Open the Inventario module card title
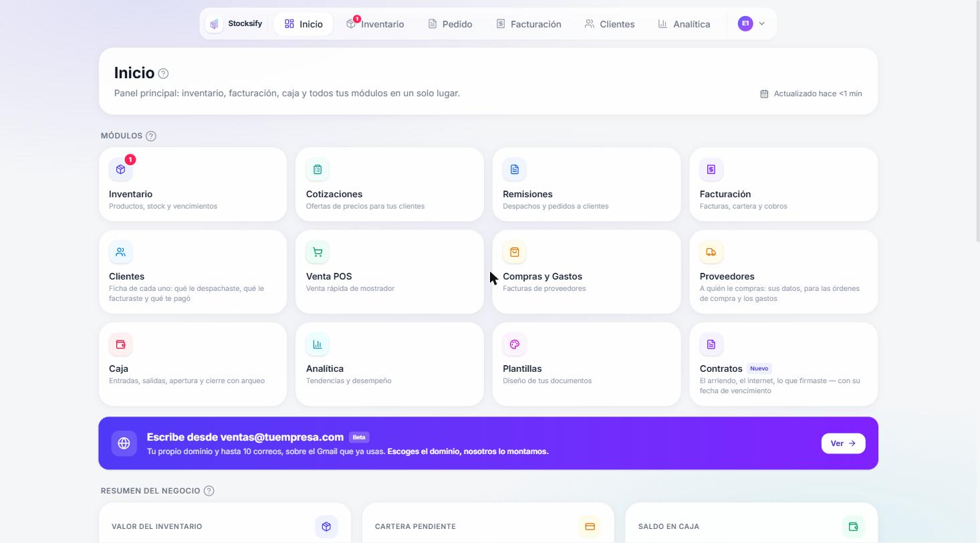The height and width of the screenshot is (543, 980). pos(130,194)
